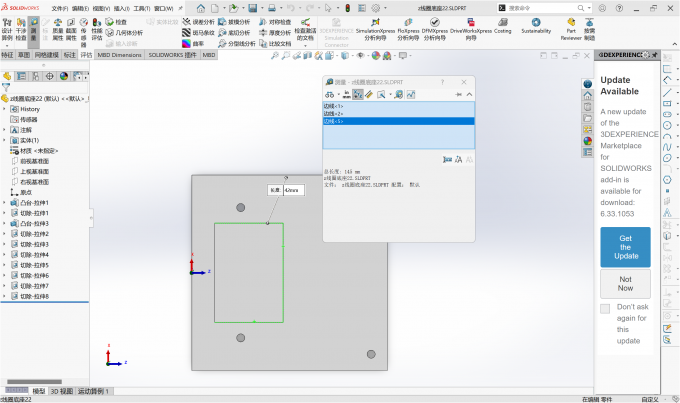Click the 长度 43mm callout in viewport
Image resolution: width=680 pixels, height=403 pixels.
286,190
